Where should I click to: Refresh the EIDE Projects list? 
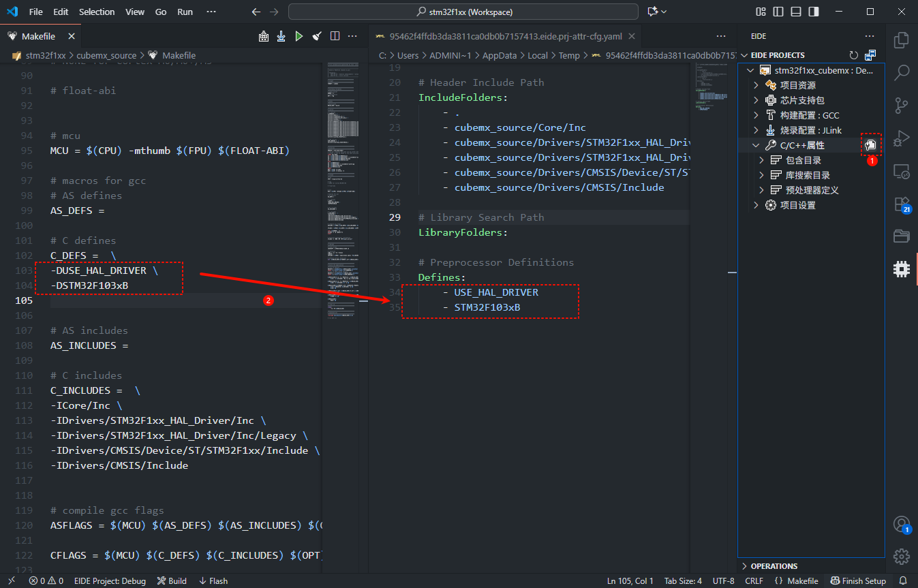pos(853,55)
